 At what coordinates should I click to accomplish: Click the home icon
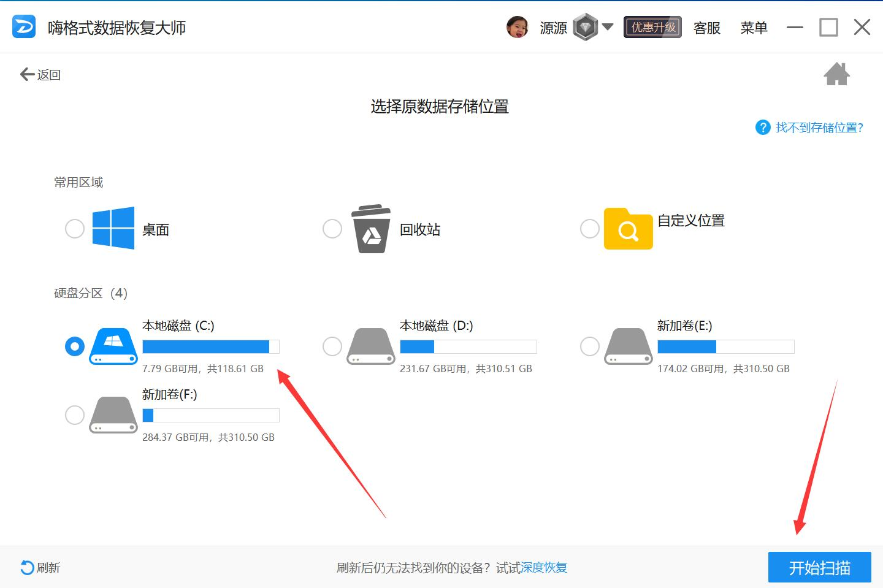[x=836, y=75]
